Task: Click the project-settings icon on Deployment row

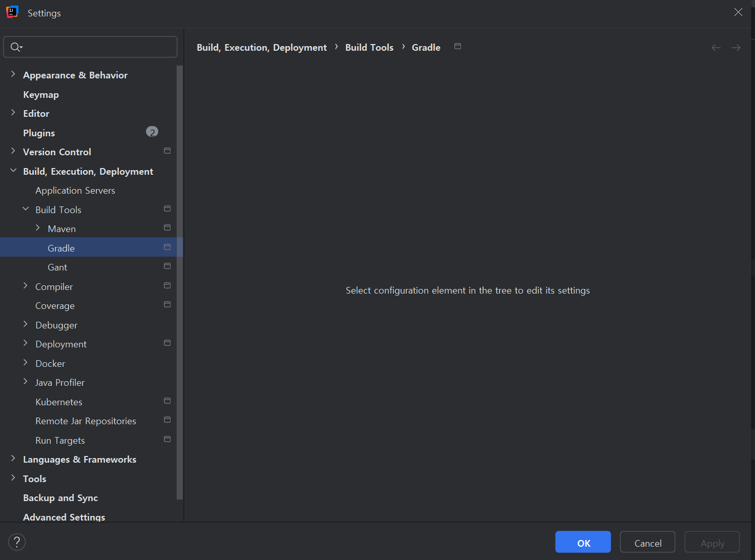Action: coord(167,343)
